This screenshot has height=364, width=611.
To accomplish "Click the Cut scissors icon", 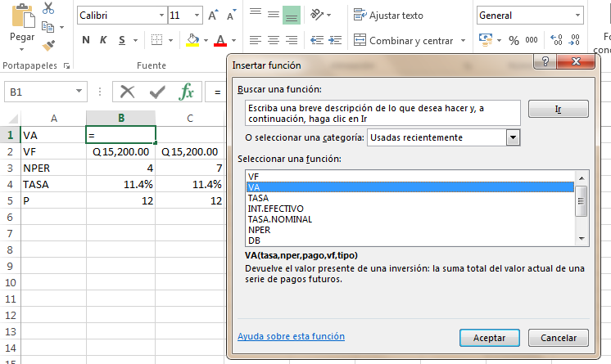I will coord(48,9).
